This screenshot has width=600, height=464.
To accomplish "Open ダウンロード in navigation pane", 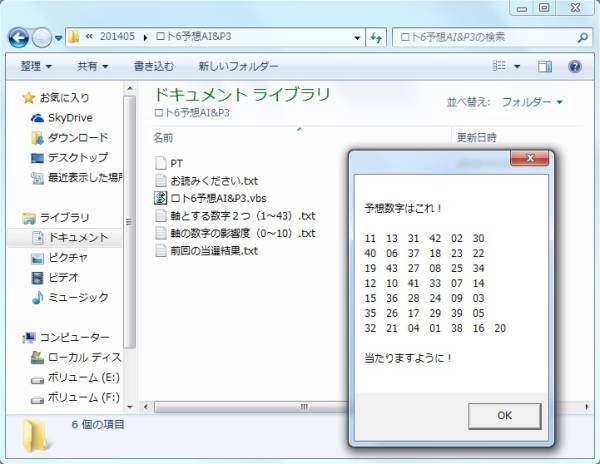I will tap(70, 138).
